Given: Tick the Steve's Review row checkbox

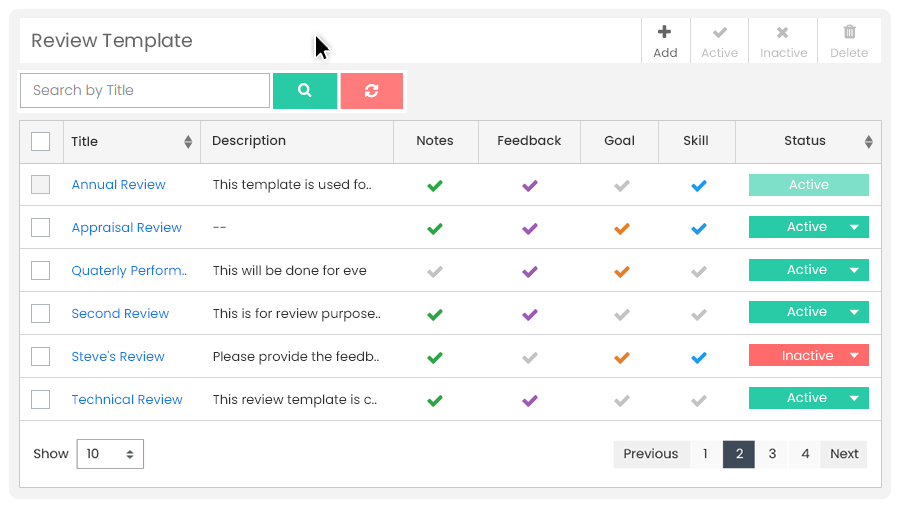Looking at the screenshot, I should pos(40,356).
